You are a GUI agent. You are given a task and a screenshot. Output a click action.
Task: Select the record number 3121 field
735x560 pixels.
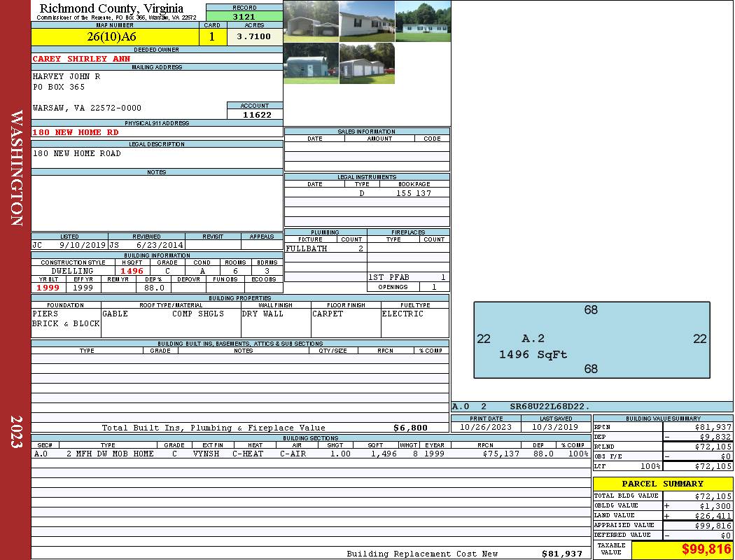coord(244,16)
